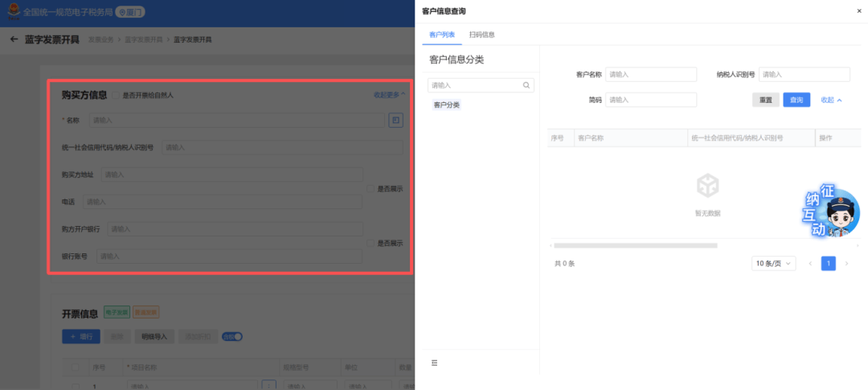This screenshot has height=390, width=868.
Task: Click the collapse menu icon at sidebar bottom
Action: tap(435, 363)
